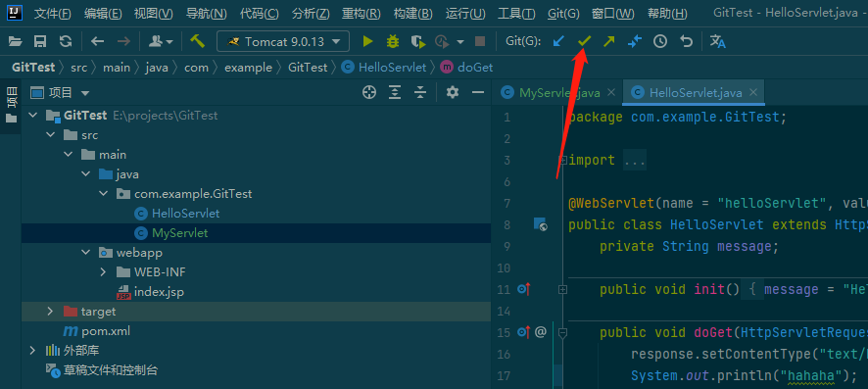Collapse the com.example.GitTest package node
Viewport: 868px width, 389px height.
point(104,194)
